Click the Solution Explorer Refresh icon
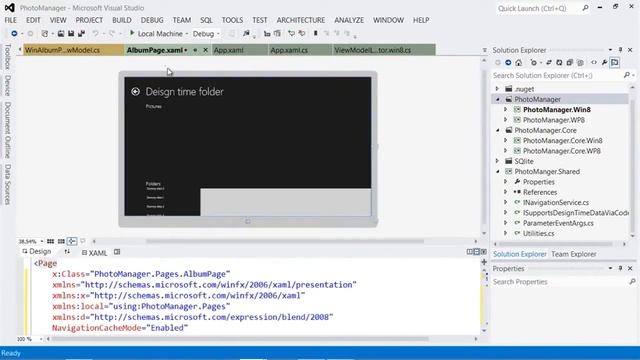The height and width of the screenshot is (360, 640). (559, 62)
